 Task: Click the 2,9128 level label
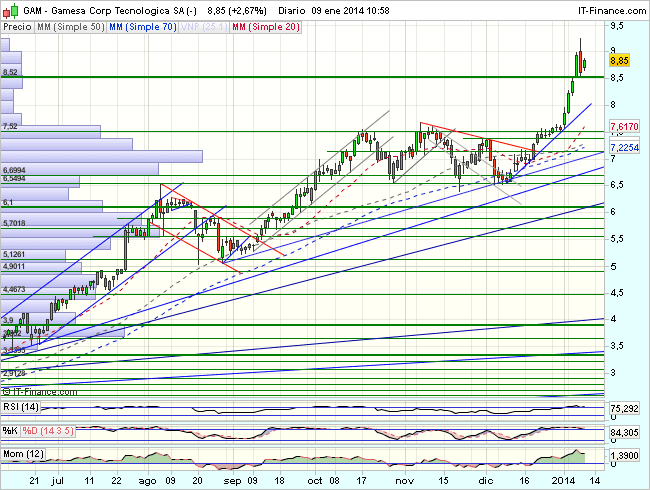pyautogui.click(x=14, y=374)
